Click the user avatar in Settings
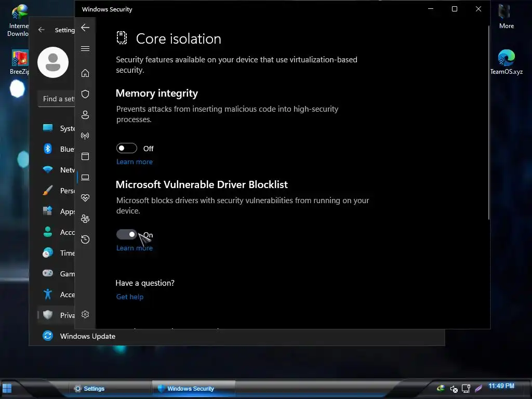This screenshot has height=399, width=532. (x=53, y=62)
